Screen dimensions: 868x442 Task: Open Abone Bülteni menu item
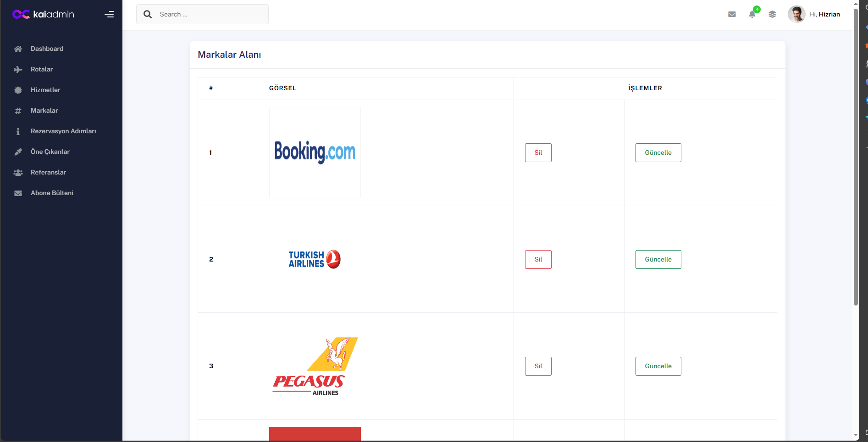click(x=52, y=193)
